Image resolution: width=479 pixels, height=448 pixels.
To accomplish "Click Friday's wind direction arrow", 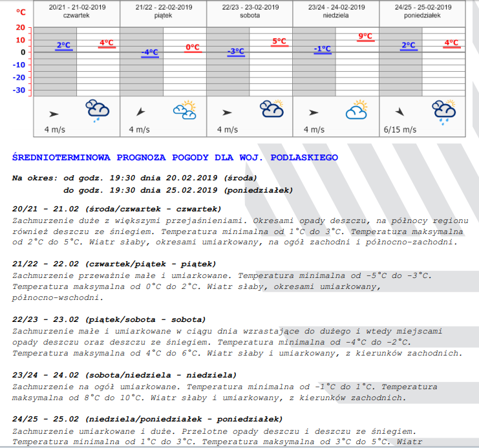I will click(x=140, y=112).
